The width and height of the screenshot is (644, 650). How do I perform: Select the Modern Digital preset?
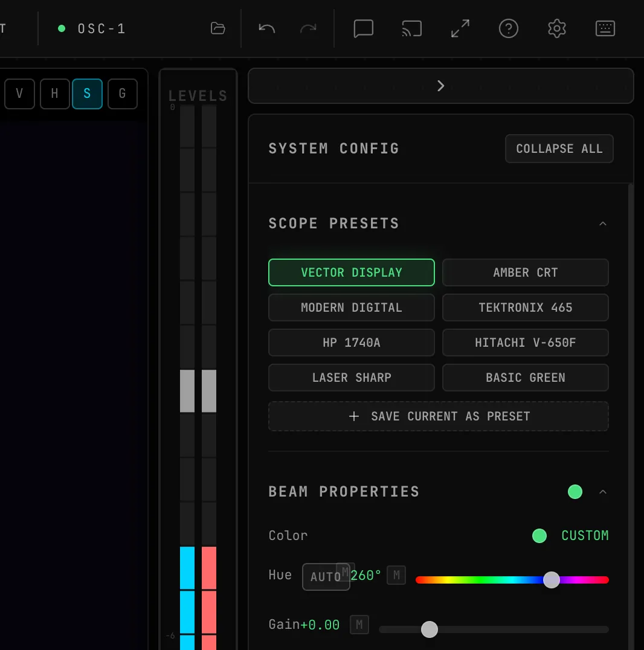[x=352, y=307]
